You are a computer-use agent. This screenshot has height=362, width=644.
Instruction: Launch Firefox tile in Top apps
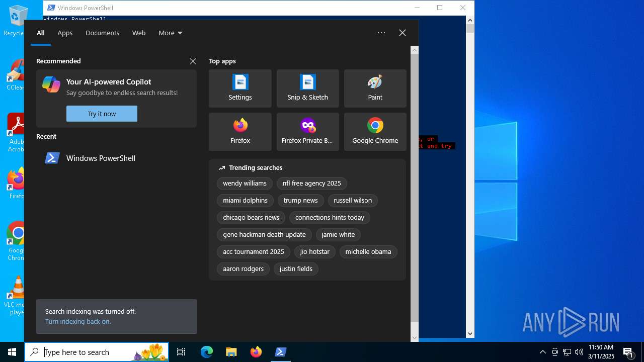coord(240,132)
